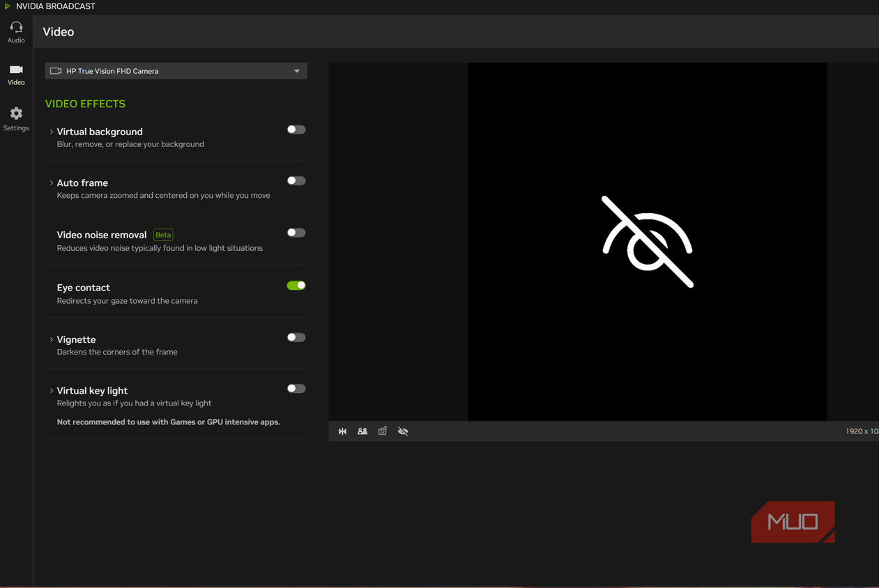This screenshot has width=879, height=588.
Task: Click the VIDEO EFFECTS section title
Action: pos(85,104)
